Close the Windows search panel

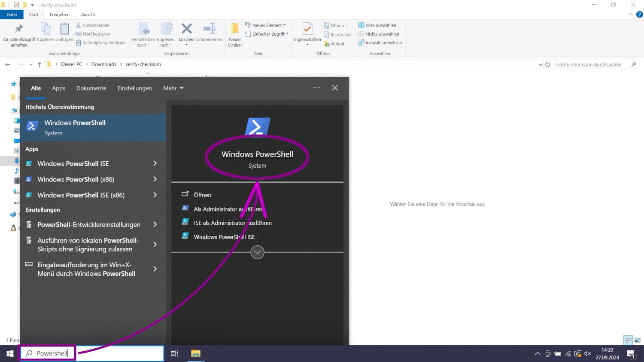click(335, 87)
